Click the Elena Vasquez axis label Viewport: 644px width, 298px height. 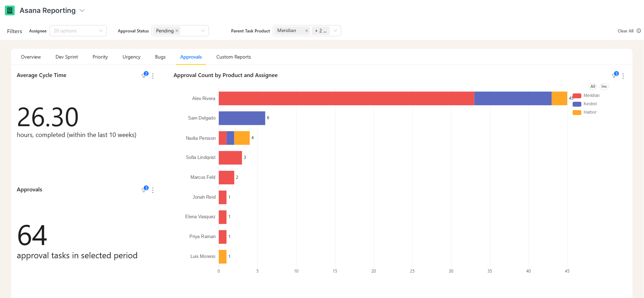pos(200,216)
